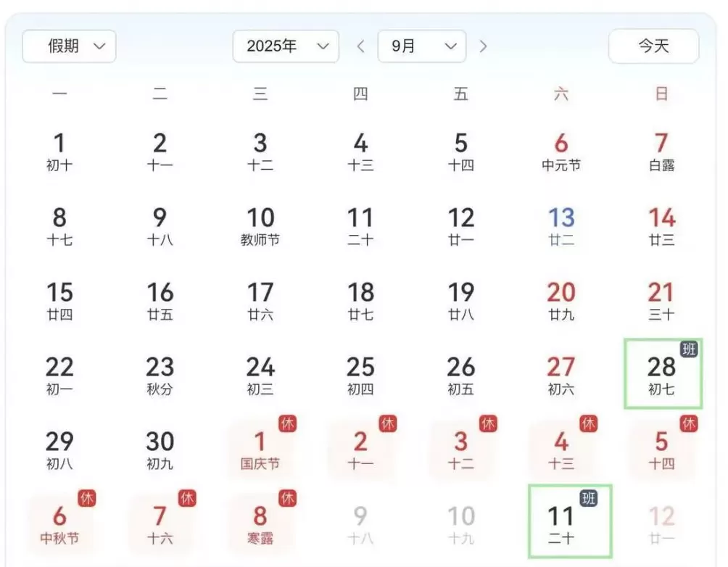Go to next month with right chevron

point(484,46)
